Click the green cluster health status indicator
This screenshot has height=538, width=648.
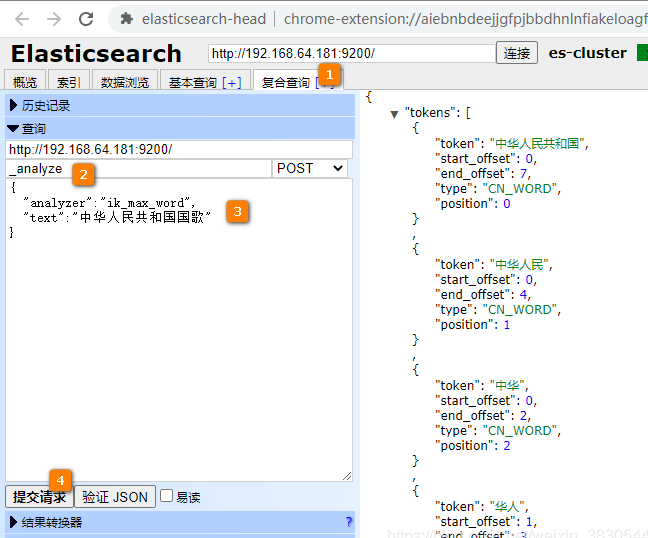642,53
